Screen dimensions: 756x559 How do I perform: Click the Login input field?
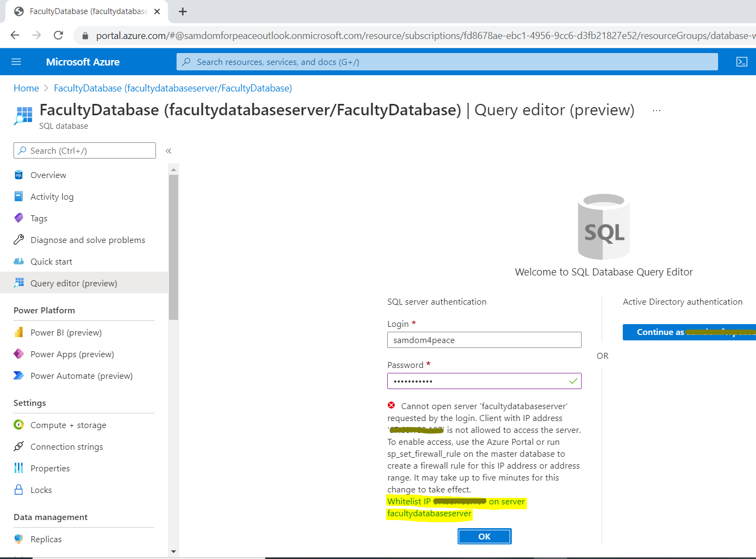[x=484, y=340]
